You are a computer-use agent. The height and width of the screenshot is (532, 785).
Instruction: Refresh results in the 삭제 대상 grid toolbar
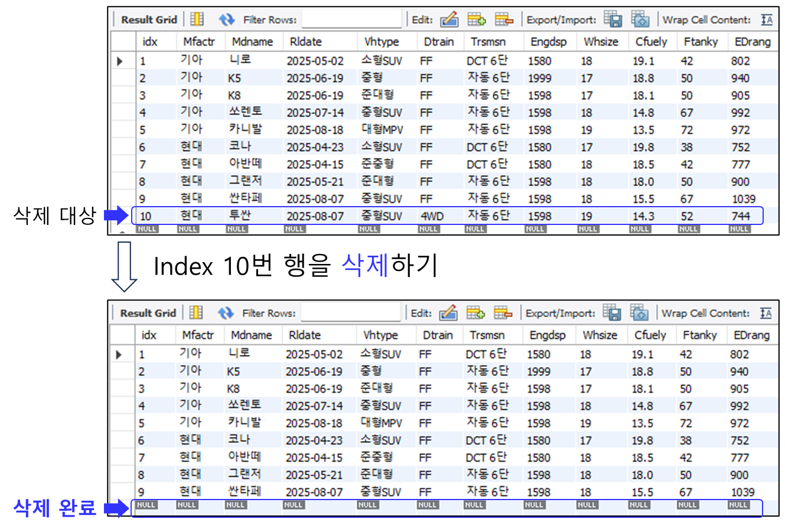click(x=227, y=19)
